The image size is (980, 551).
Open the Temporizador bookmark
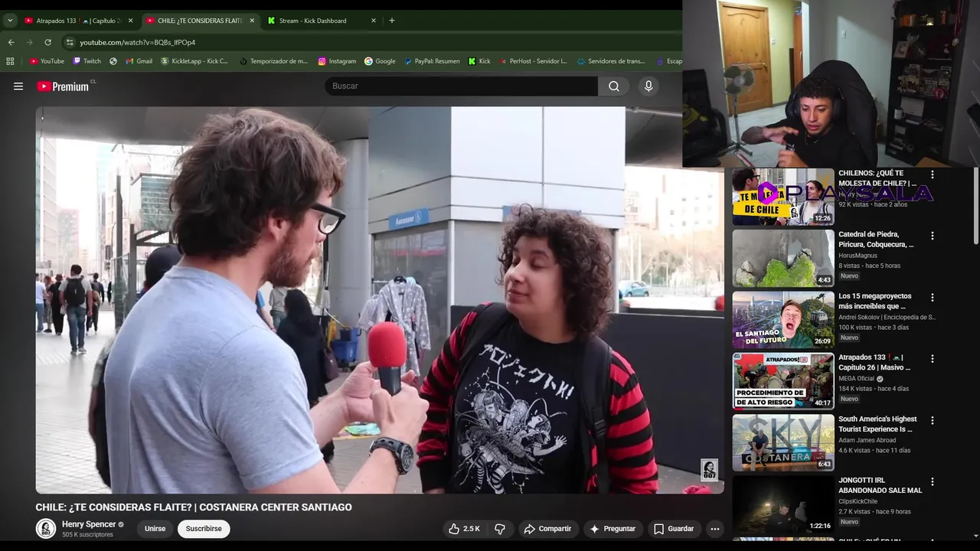coord(273,61)
